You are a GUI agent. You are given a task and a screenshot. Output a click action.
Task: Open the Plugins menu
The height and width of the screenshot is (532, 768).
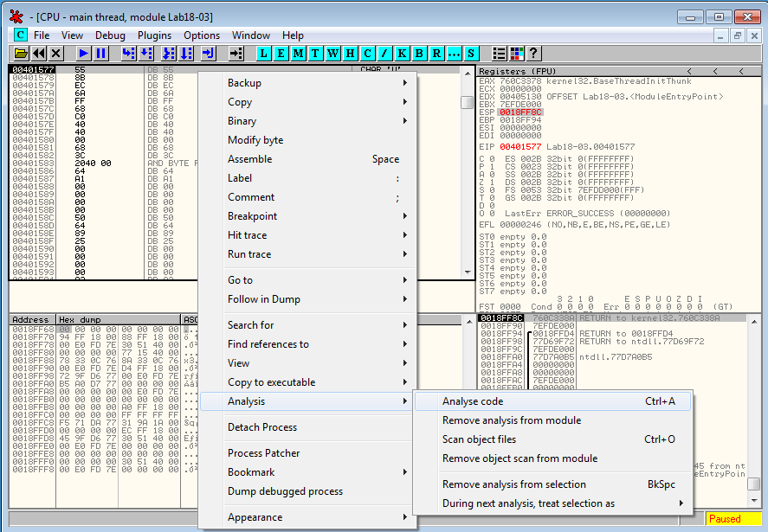tap(155, 35)
